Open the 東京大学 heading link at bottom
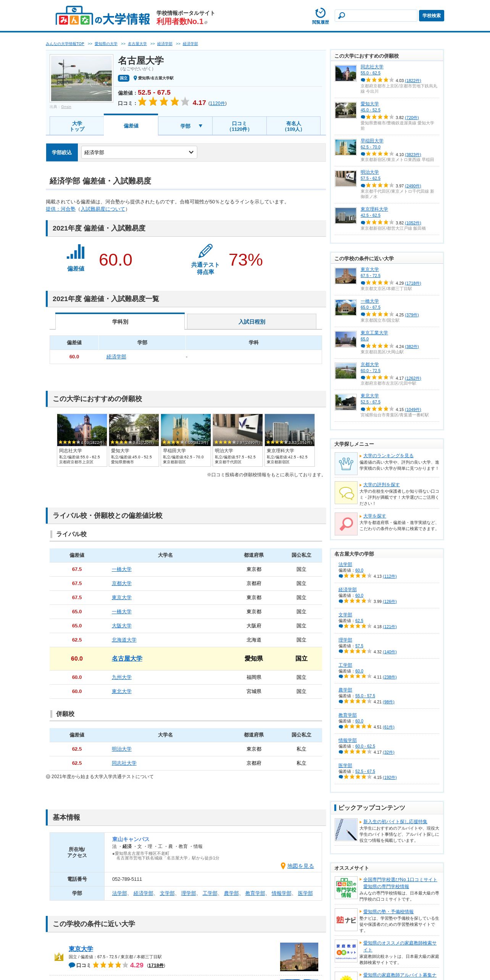The height and width of the screenshot is (980, 490). point(81,949)
